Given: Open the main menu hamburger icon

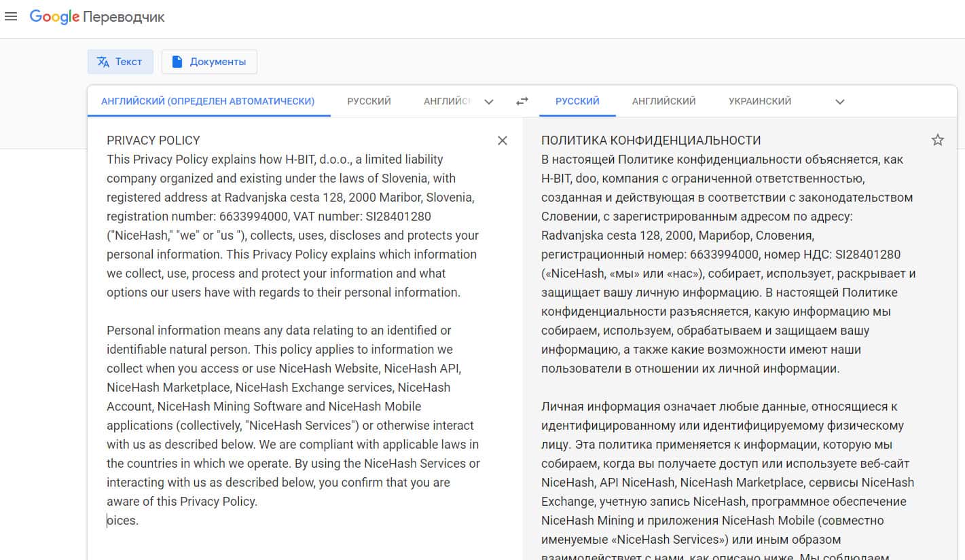Looking at the screenshot, I should 11,17.
